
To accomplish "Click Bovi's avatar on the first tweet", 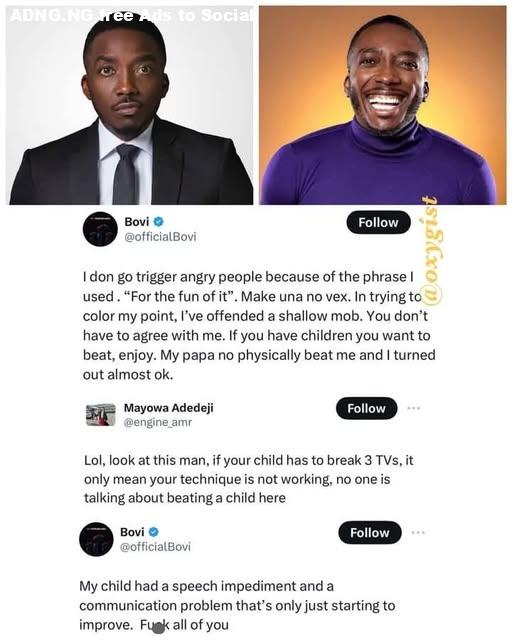I will (x=100, y=229).
